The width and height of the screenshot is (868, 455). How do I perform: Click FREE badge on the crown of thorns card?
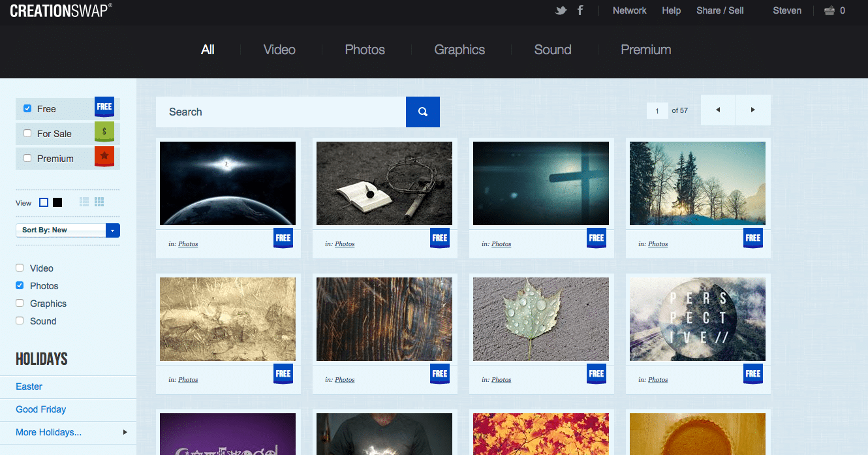[x=440, y=238]
